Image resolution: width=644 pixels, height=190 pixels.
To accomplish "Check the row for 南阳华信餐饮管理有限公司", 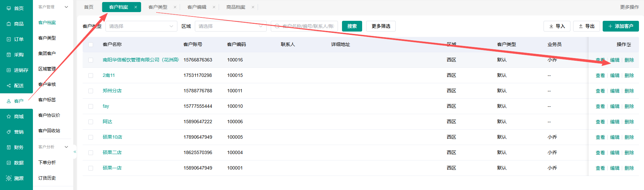I will (x=91, y=60).
